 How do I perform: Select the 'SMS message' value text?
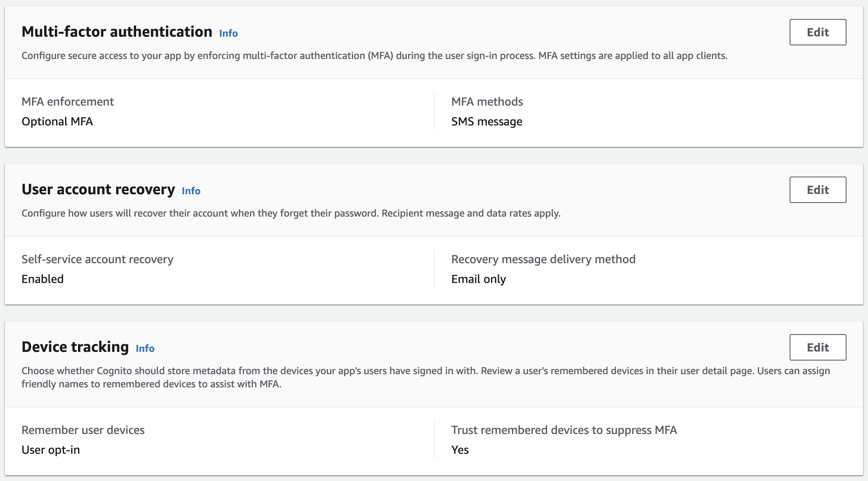(487, 121)
